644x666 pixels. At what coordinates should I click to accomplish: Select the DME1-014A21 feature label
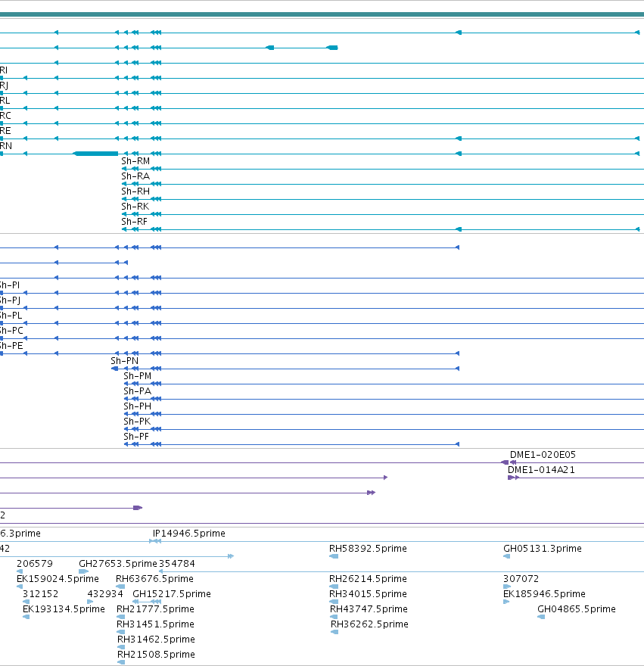pyautogui.click(x=541, y=470)
